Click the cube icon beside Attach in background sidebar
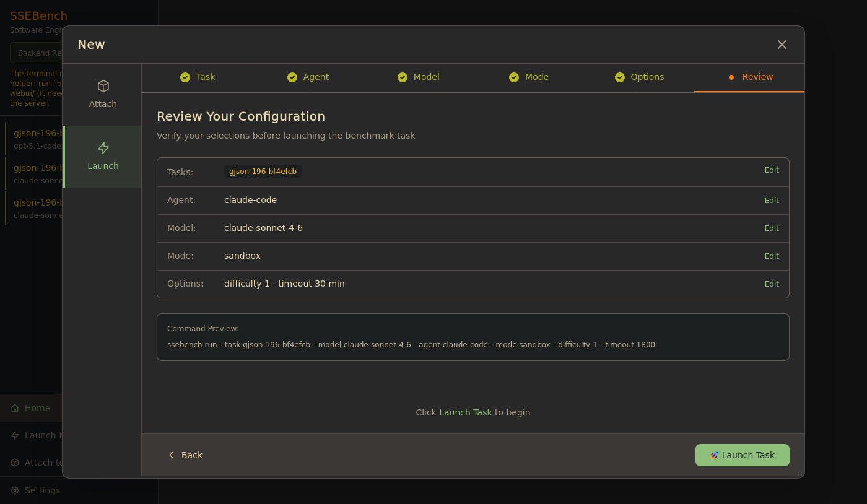Screen dimensions: 867x504 [15, 463]
